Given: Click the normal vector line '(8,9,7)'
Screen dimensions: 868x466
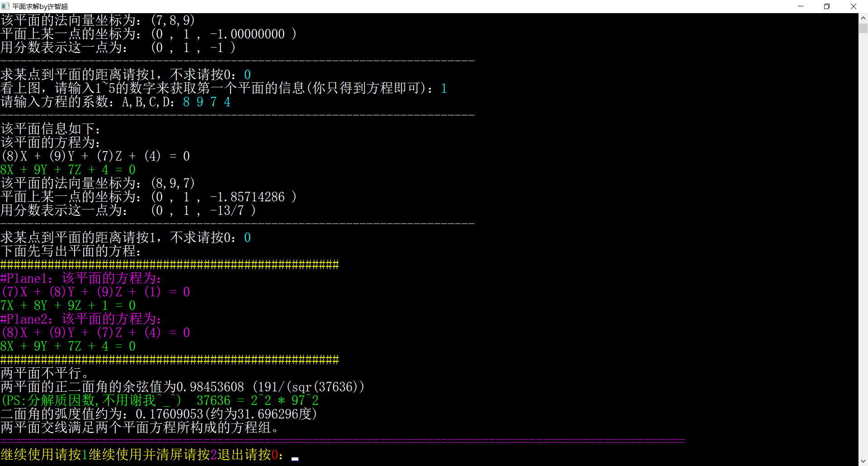Looking at the screenshot, I should pos(98,183).
